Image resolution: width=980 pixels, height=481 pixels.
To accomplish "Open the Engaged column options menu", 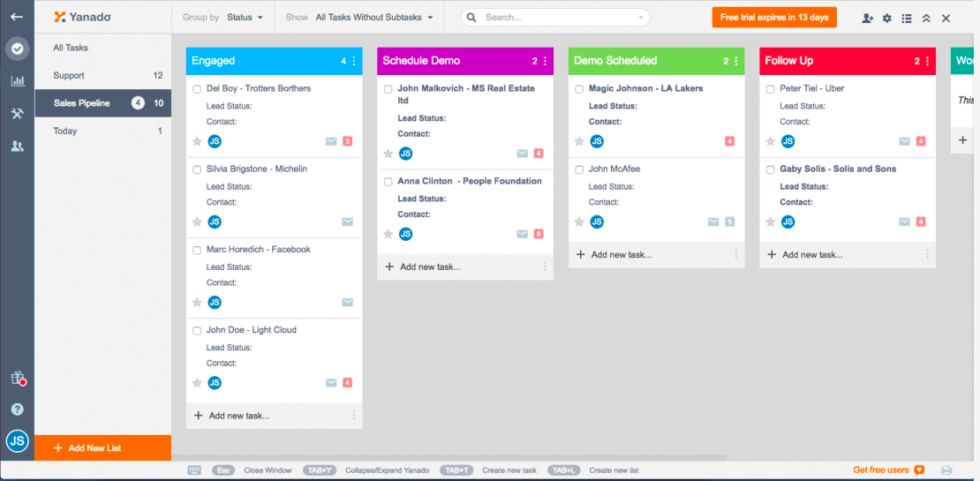I will [x=354, y=61].
